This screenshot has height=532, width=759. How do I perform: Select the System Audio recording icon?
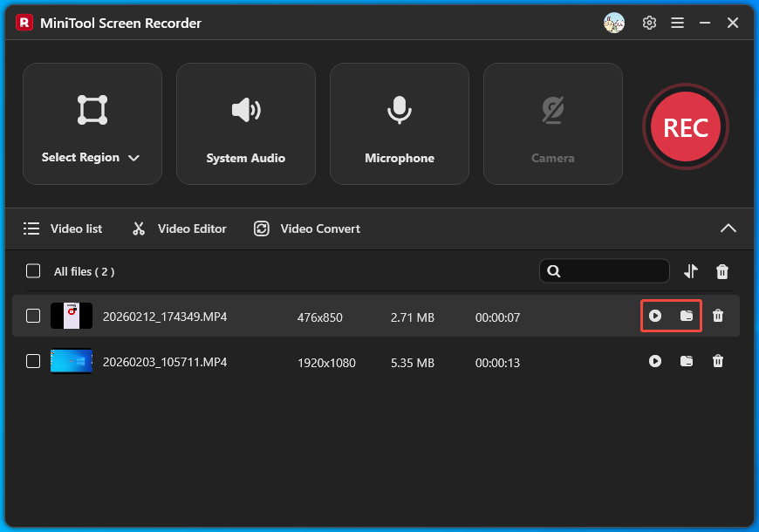pos(245,110)
